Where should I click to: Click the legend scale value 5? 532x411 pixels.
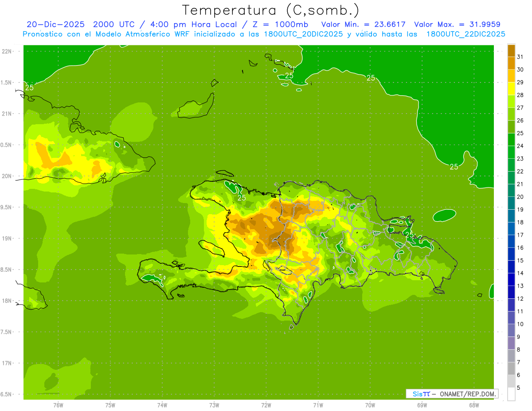tap(519, 388)
